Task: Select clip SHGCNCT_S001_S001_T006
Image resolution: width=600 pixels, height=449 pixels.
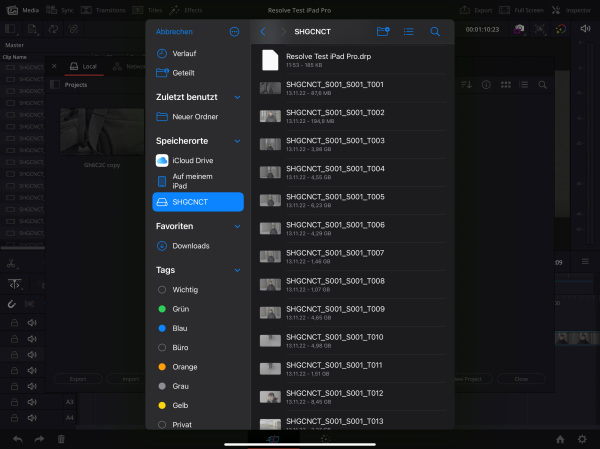Action: 352,229
